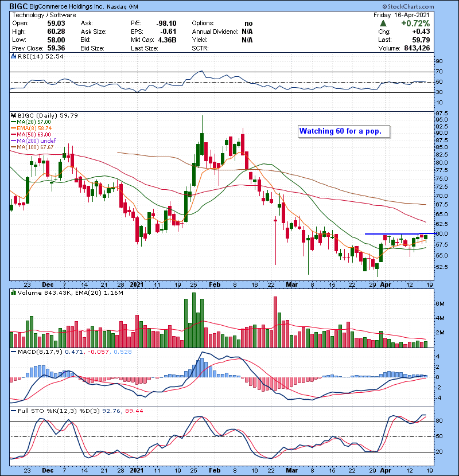Viewport: 459px width, 476px height.
Task: Click the 80 level on the stochastic axis
Action: (439, 421)
